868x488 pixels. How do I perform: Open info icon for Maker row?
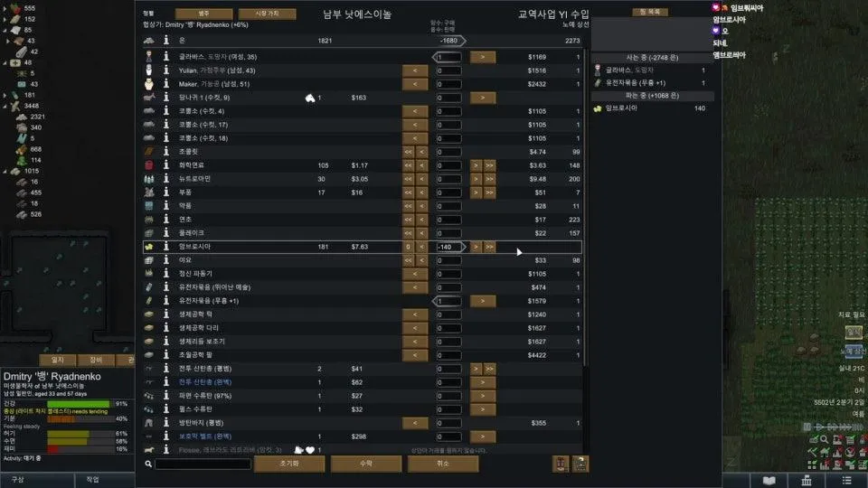pos(166,83)
